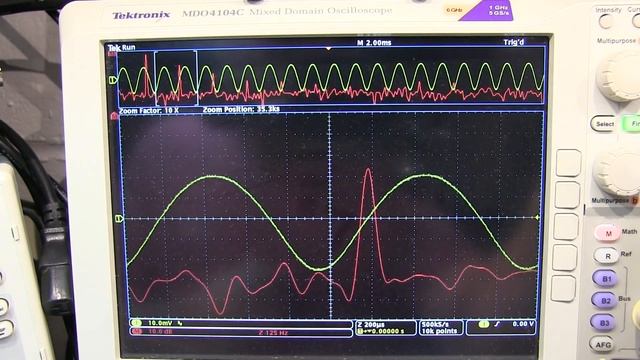
Task: Click the channel 1 ground marker in overview strip
Action: coord(113,80)
